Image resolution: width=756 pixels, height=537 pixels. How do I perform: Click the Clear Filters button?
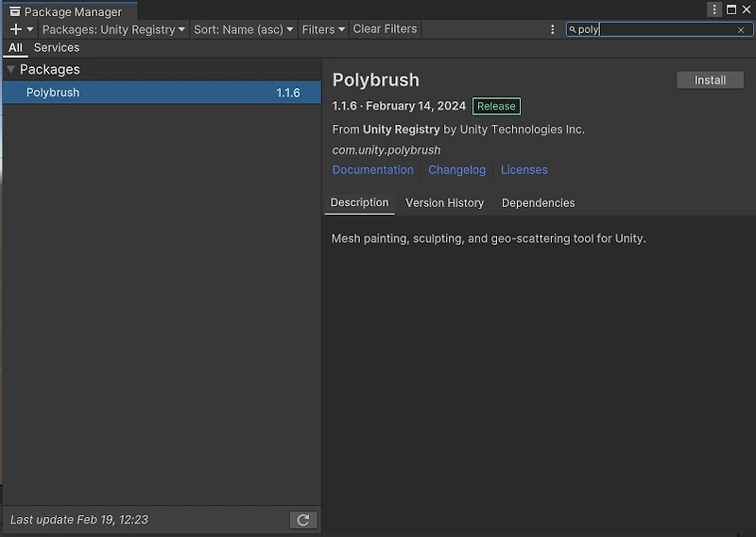tap(385, 29)
